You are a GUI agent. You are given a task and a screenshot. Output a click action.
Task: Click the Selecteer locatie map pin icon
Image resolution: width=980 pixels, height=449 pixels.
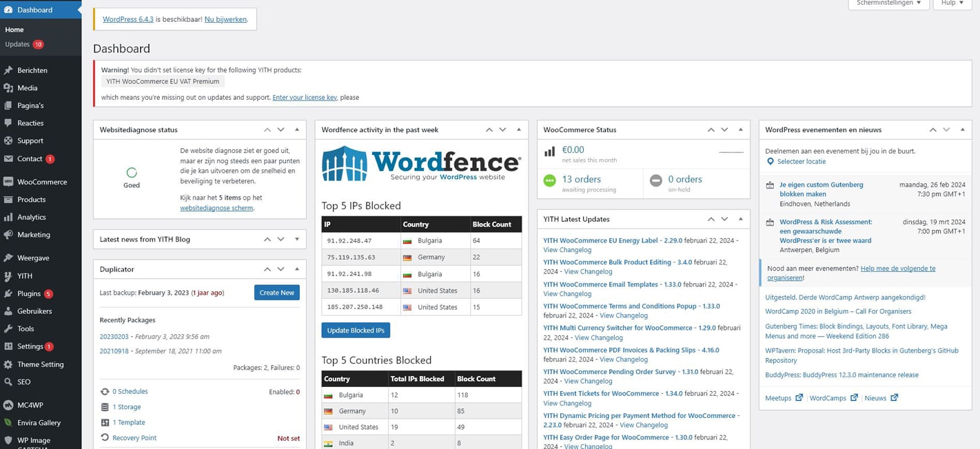tap(770, 162)
